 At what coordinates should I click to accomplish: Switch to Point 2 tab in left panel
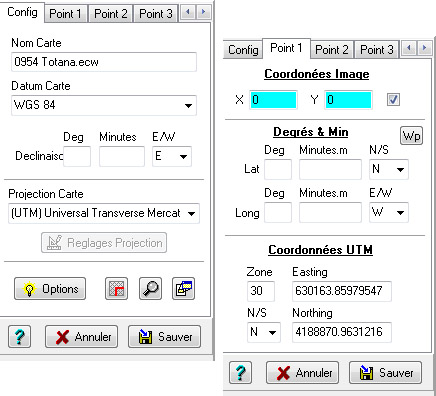click(x=110, y=14)
